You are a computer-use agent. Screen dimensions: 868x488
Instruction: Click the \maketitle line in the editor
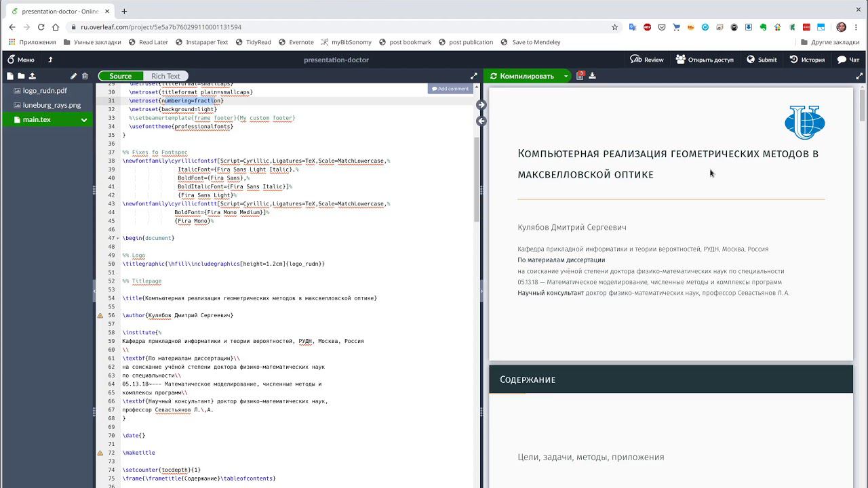click(x=138, y=453)
